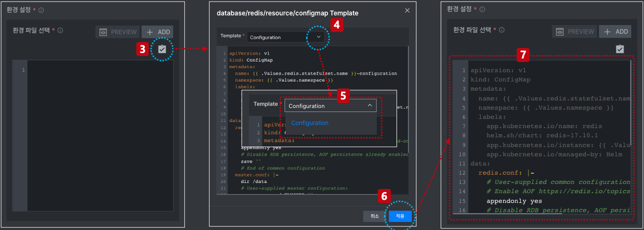The height and width of the screenshot is (230, 644).
Task: Click the info icon beside right 환경 파일 선택
Action: coord(501,30)
